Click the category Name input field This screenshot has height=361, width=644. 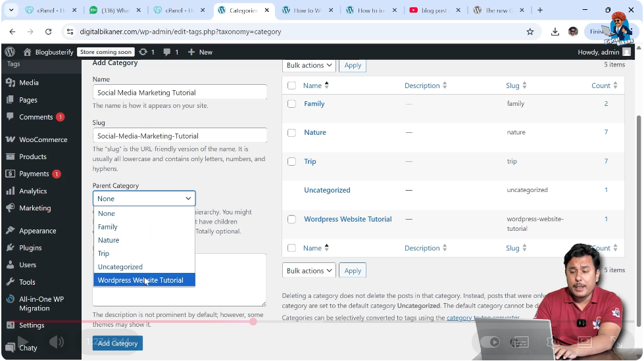pos(180,93)
